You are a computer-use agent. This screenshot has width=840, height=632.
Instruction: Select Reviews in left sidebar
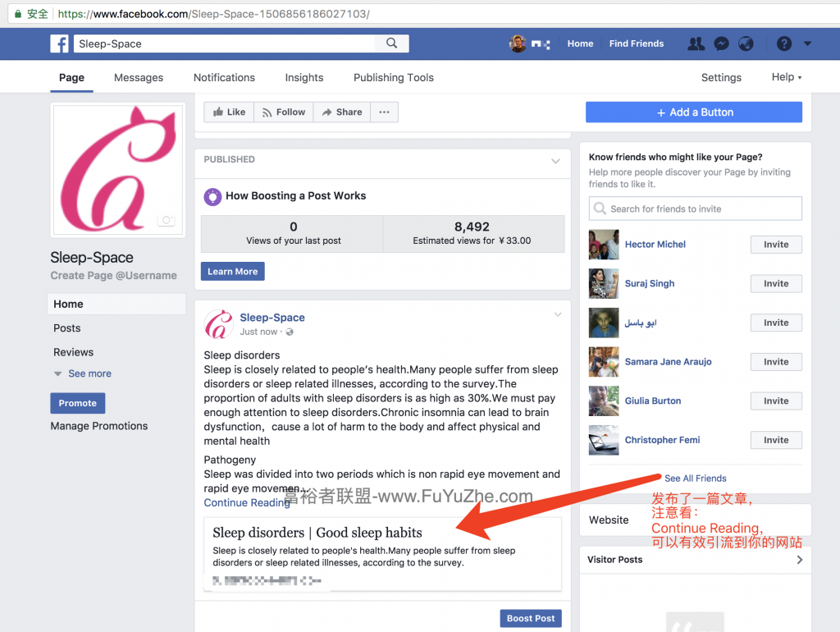point(73,352)
